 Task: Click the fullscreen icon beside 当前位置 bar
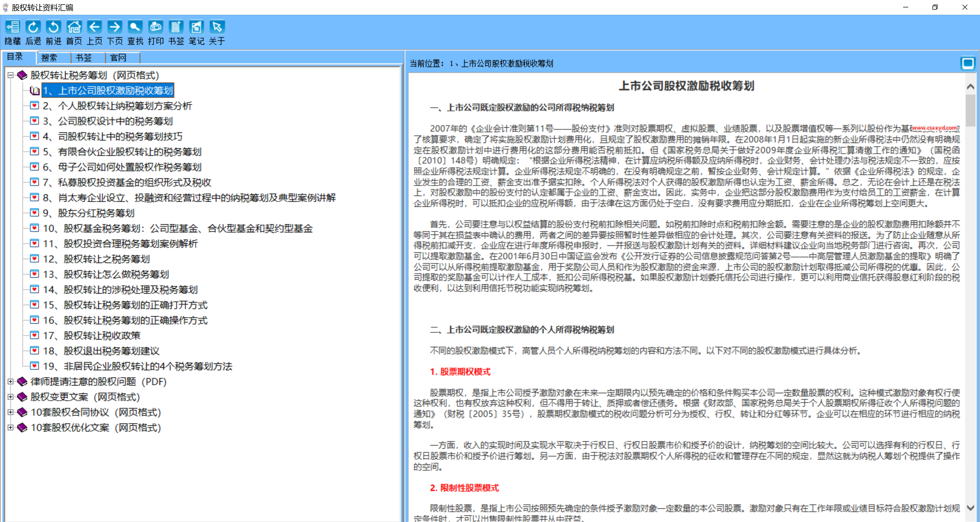coord(968,63)
